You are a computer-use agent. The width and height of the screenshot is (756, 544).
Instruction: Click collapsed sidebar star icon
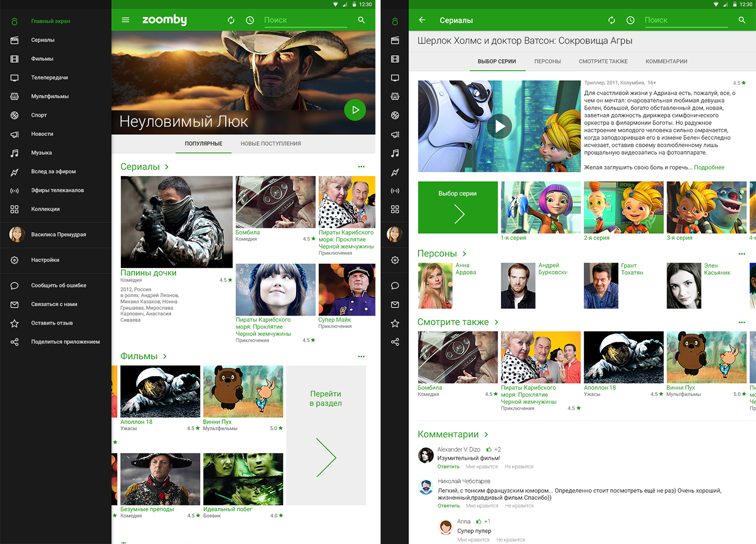pyautogui.click(x=395, y=323)
